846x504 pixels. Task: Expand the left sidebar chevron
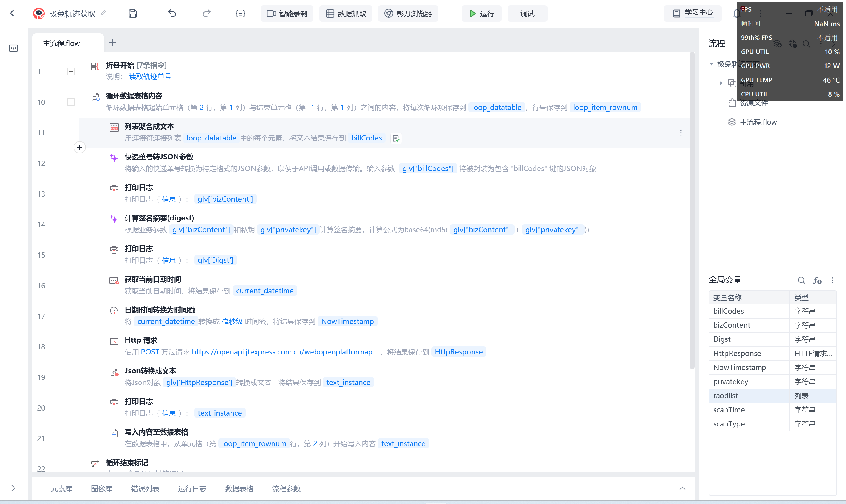[x=13, y=488]
